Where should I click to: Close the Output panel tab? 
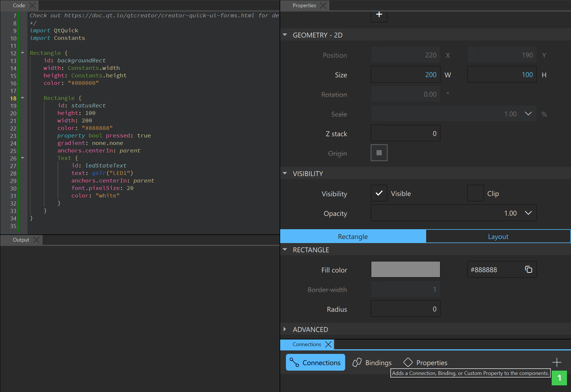pos(36,240)
